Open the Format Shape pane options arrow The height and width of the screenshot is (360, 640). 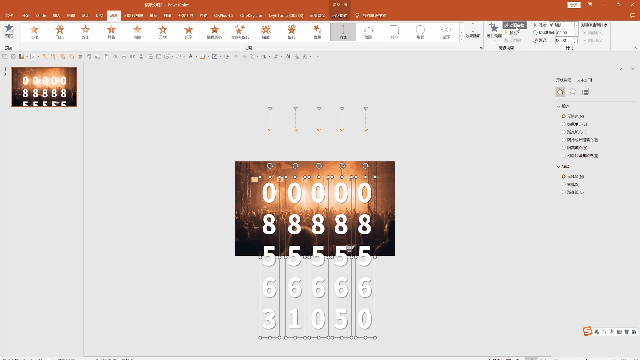pos(621,69)
